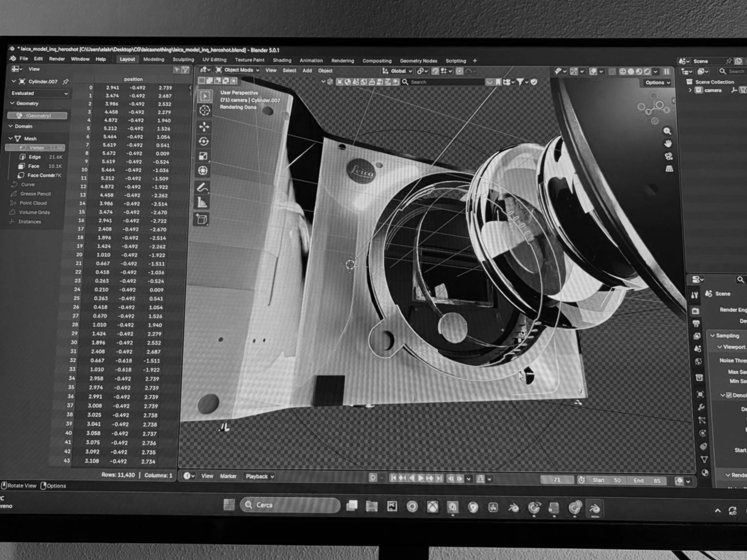This screenshot has height=560, width=747.
Task: Switch to rendered viewport shading
Action: 647,72
